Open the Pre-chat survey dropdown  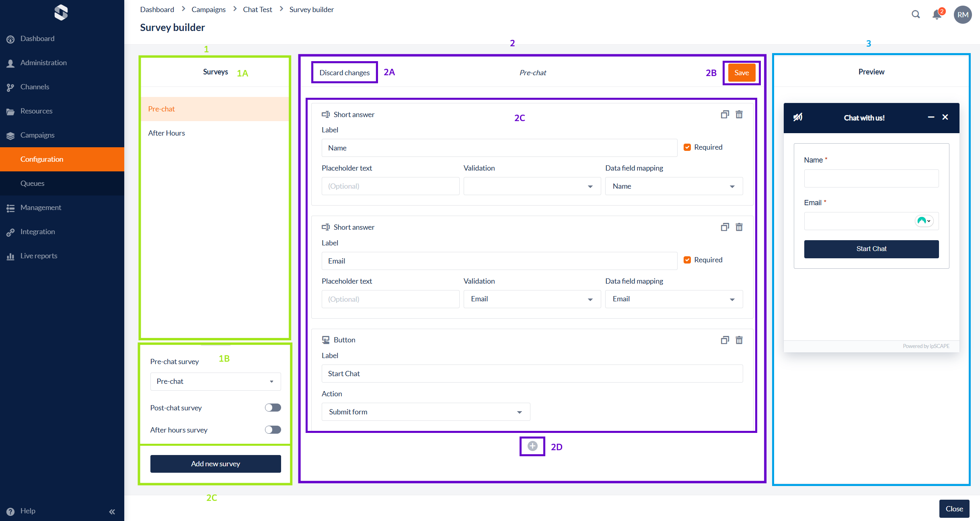[216, 381]
